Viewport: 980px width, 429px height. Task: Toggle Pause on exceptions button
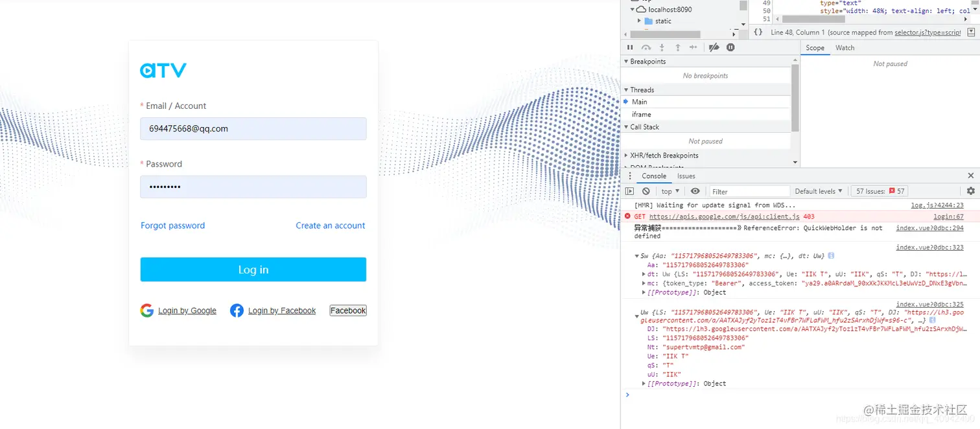[730, 47]
